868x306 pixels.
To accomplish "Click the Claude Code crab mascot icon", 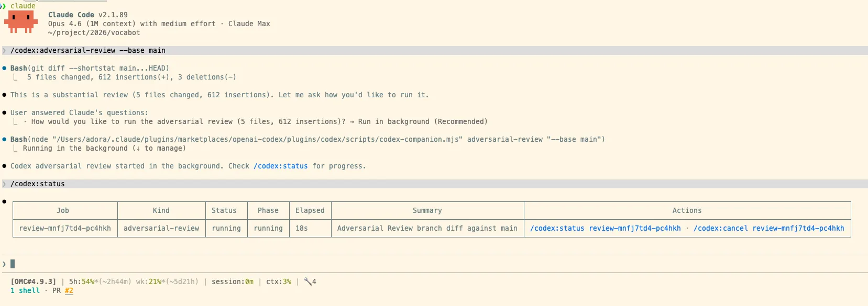I will [x=21, y=21].
